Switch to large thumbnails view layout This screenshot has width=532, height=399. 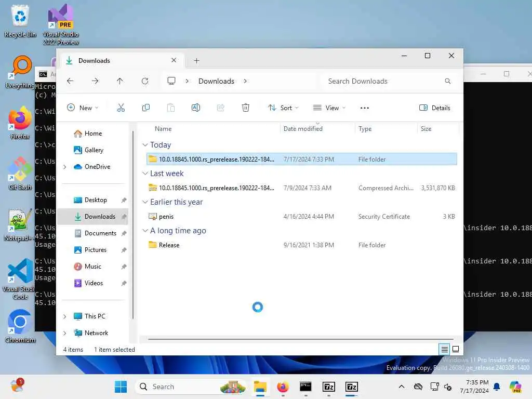(456, 349)
